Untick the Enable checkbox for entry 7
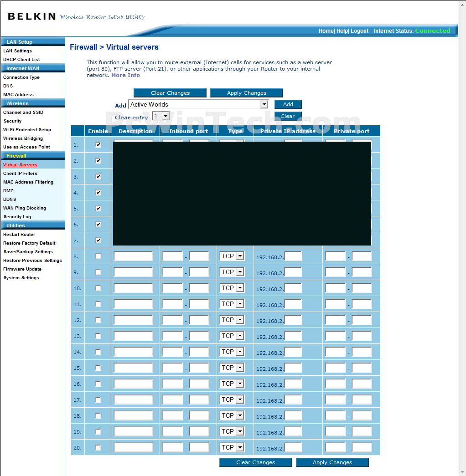The image size is (466, 476). tap(98, 240)
